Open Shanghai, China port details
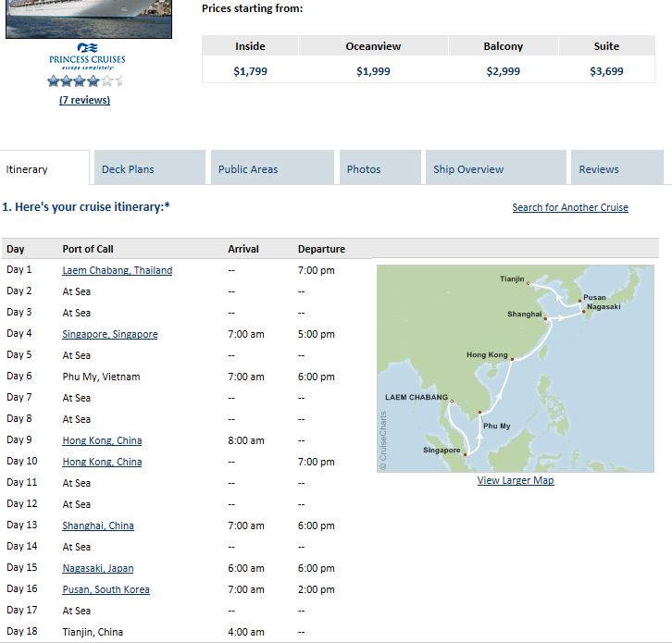The width and height of the screenshot is (672, 643). [98, 526]
